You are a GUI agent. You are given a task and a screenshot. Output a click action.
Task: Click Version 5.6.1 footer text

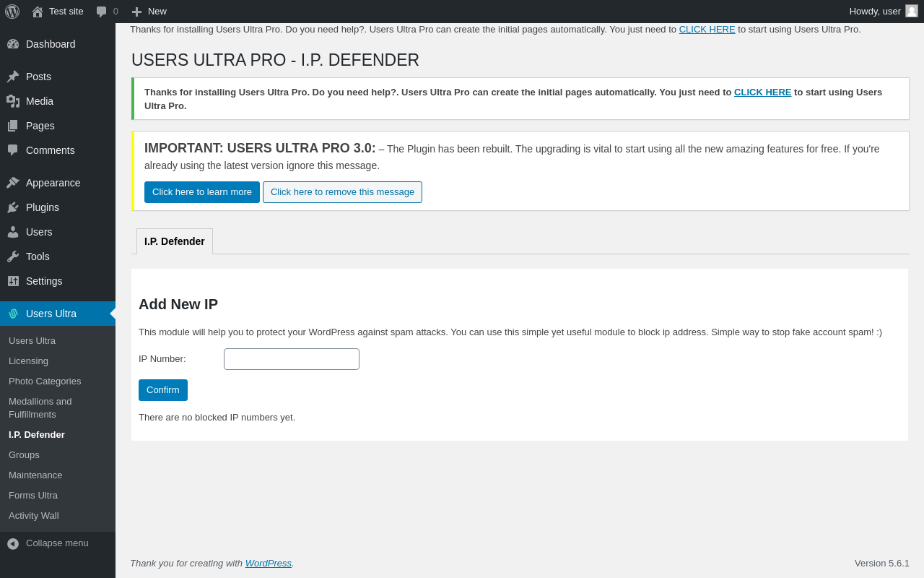pyautogui.click(x=882, y=564)
